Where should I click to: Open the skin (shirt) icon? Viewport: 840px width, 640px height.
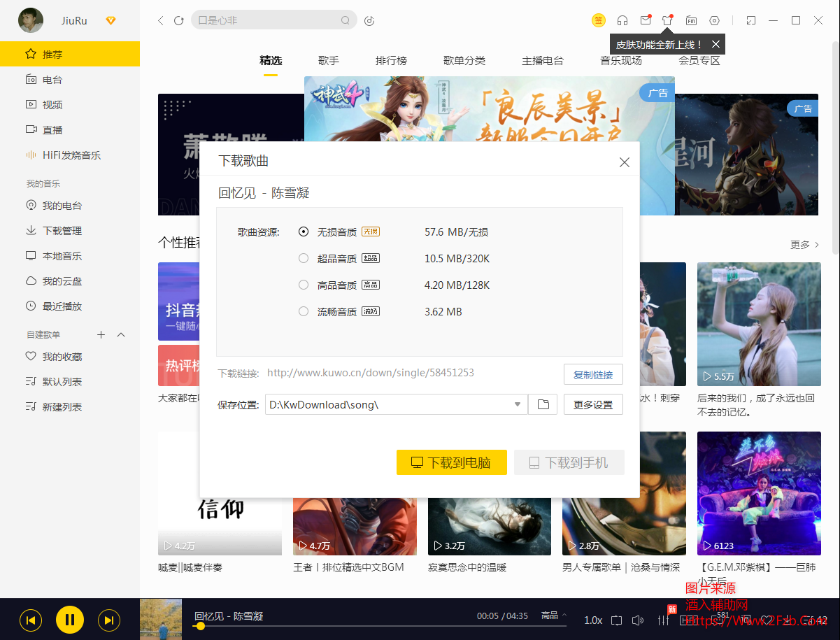click(668, 20)
